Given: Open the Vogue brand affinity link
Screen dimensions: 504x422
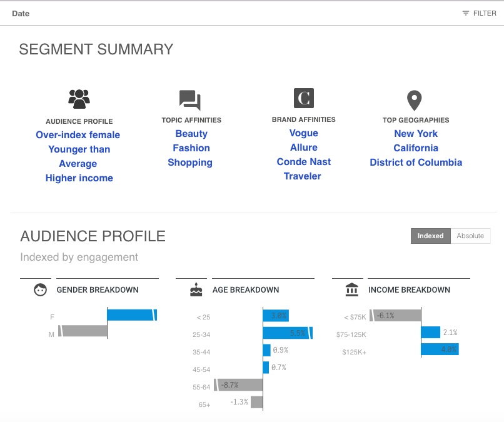Looking at the screenshot, I should [x=304, y=133].
